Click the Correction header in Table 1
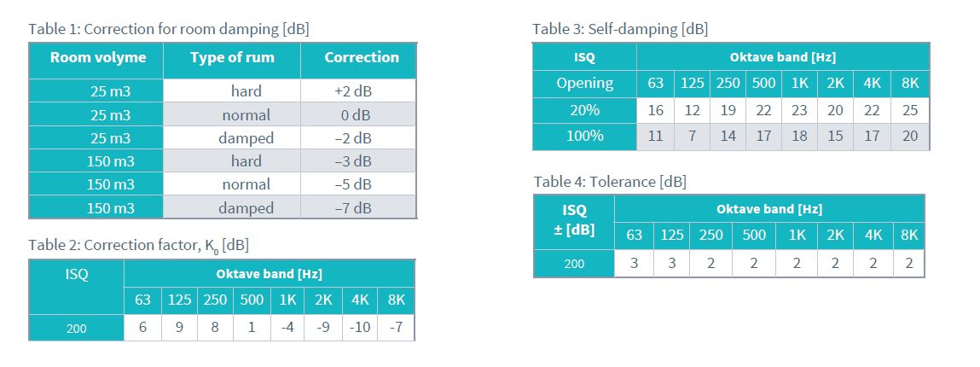 (x=362, y=57)
